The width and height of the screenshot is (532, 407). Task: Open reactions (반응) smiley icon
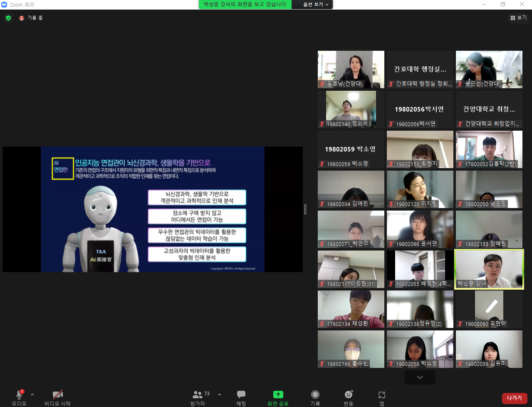(x=349, y=395)
